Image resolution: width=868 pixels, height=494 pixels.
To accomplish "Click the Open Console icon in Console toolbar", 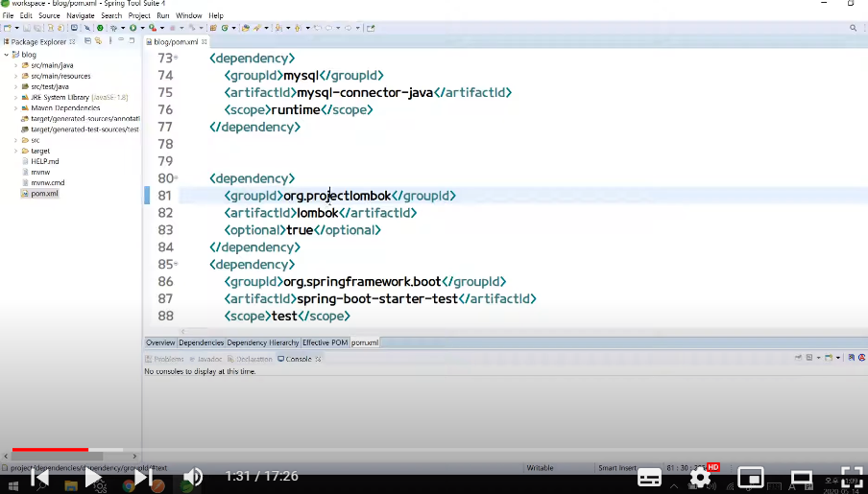I will (828, 358).
